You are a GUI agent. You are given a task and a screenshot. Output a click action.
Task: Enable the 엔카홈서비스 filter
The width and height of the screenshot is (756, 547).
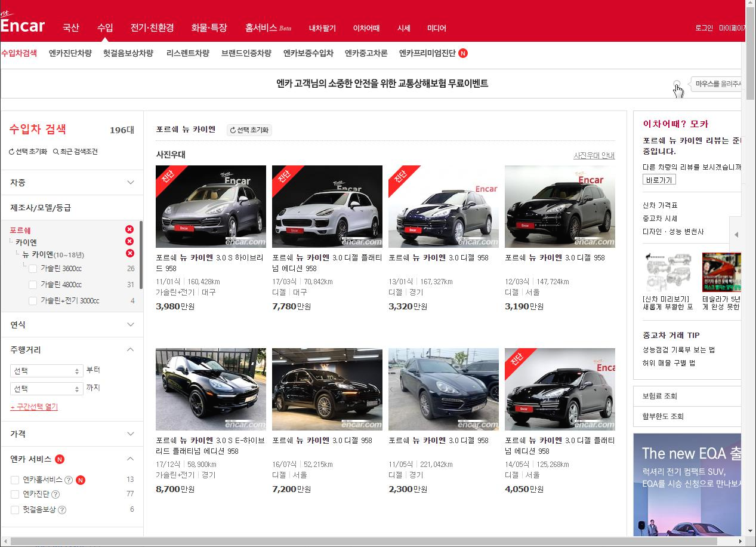(x=15, y=480)
